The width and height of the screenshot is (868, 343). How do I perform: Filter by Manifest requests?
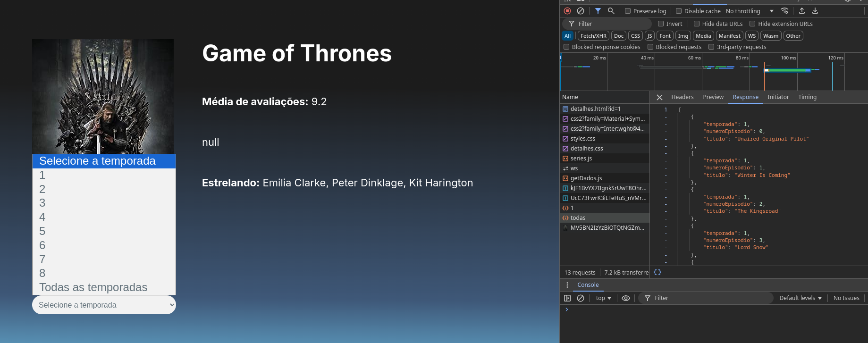pos(730,36)
